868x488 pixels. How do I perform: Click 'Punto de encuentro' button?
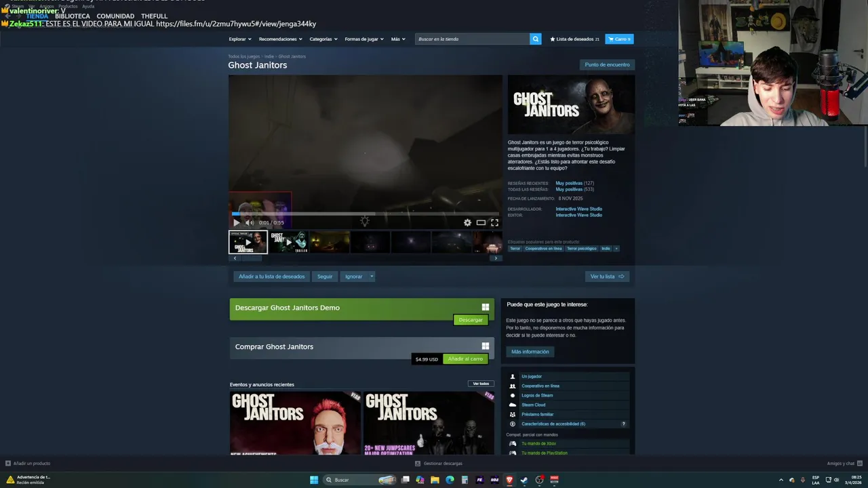pos(607,65)
